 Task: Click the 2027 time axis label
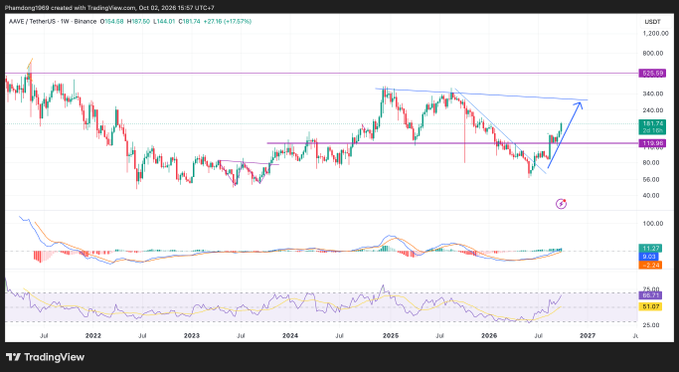(x=588, y=336)
